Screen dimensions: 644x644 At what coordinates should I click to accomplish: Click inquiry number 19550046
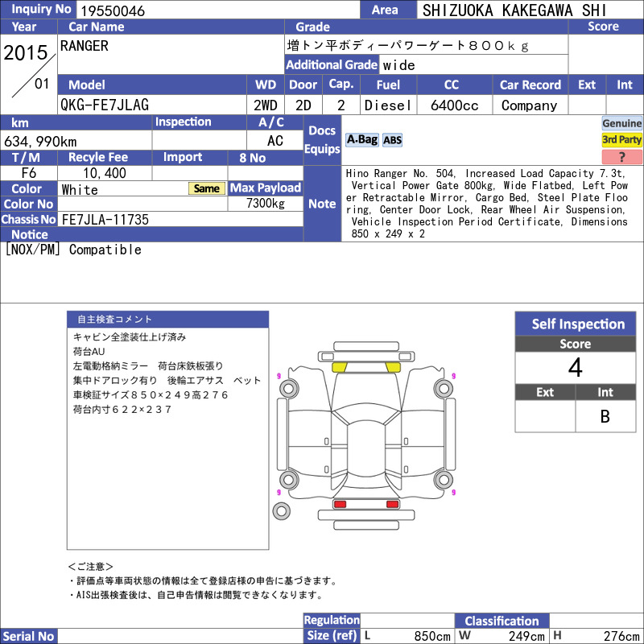[113, 10]
